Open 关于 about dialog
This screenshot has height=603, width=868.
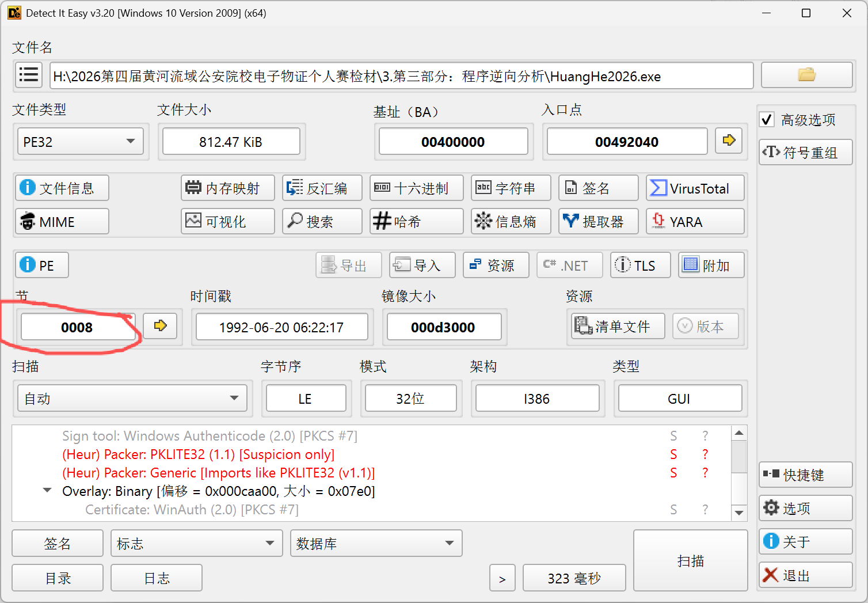pyautogui.click(x=806, y=541)
